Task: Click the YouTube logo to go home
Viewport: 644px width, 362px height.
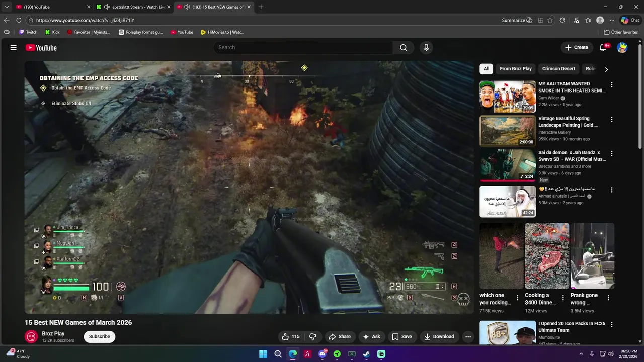Action: (x=41, y=48)
